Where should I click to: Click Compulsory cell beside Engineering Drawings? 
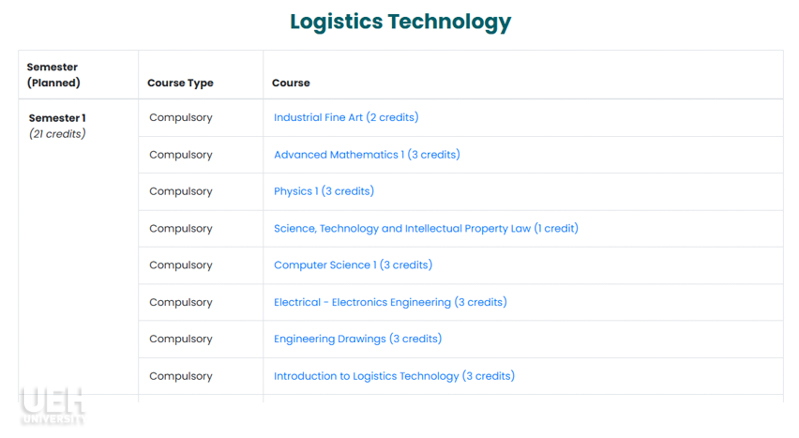click(181, 339)
